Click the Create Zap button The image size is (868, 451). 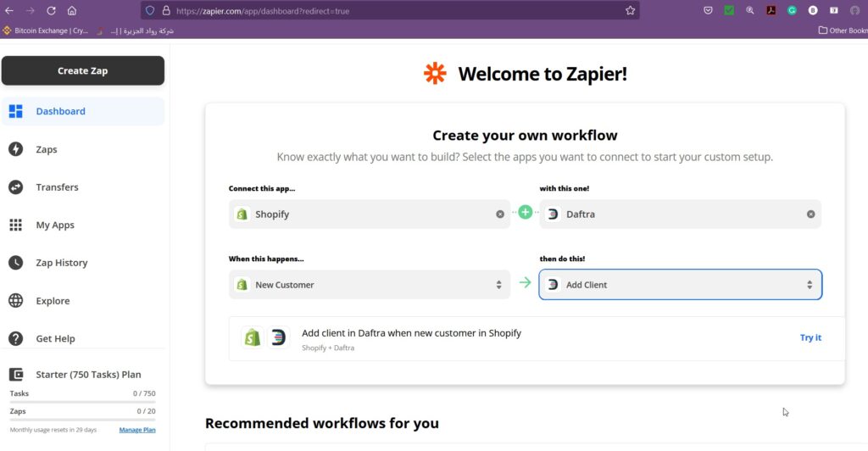82,71
